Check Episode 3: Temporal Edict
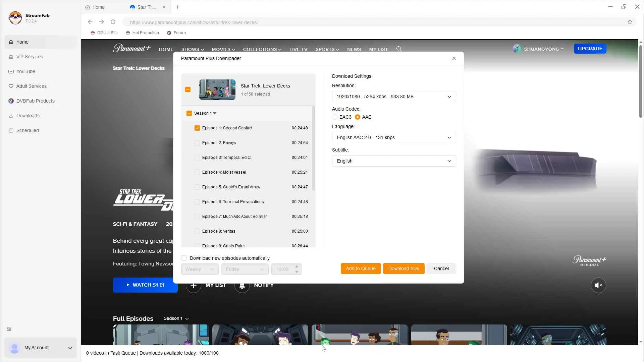Viewport: 644px width, 362px height. [x=197, y=158]
